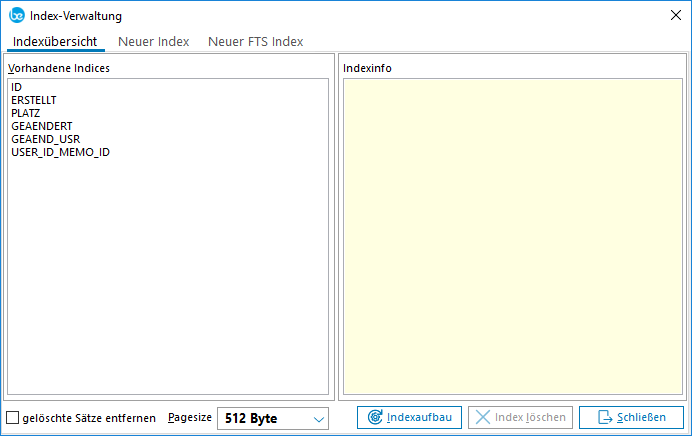Click inside the yellow Indexinfo area

click(510, 235)
